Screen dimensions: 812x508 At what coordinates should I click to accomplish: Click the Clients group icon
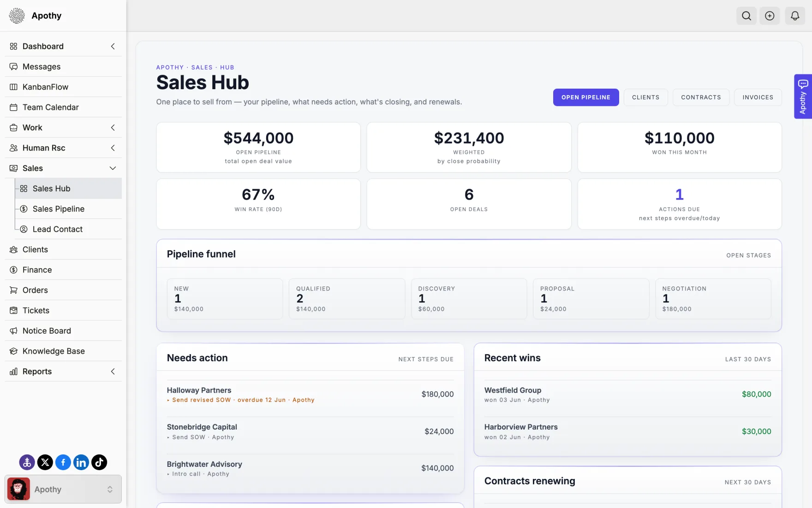coord(13,249)
